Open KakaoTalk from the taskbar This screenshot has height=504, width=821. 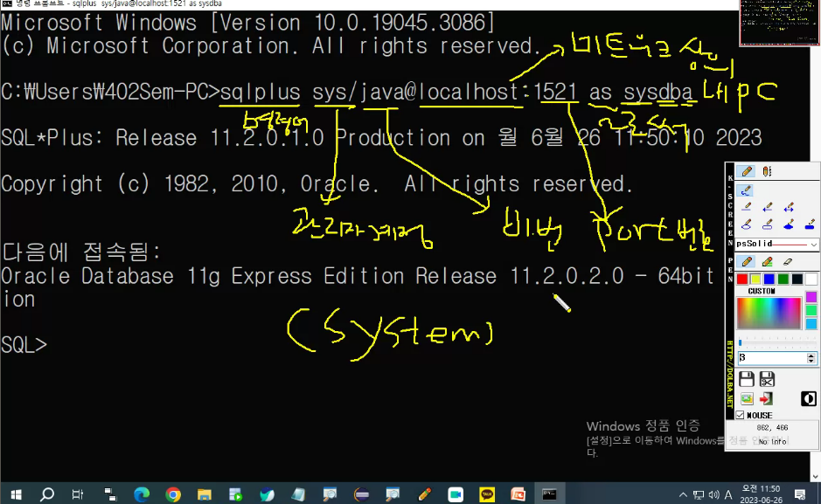click(487, 494)
